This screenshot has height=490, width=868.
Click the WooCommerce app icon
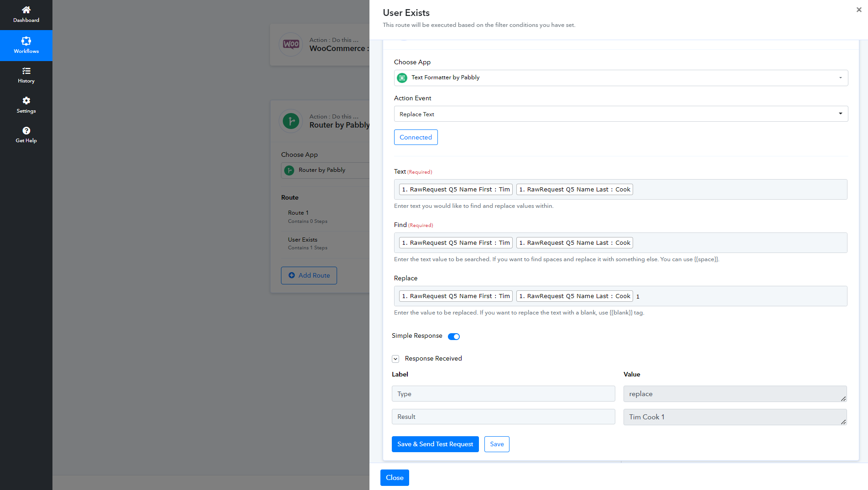(291, 44)
